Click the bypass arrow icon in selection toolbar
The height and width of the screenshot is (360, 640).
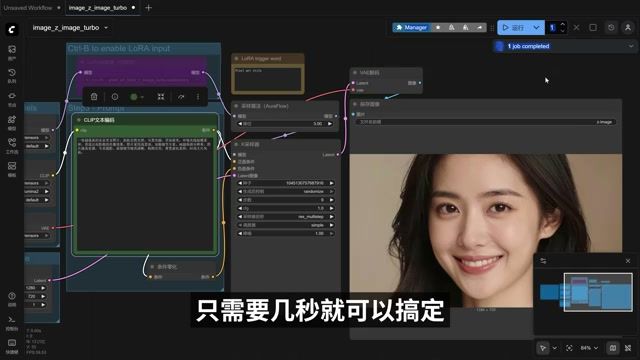(x=181, y=97)
